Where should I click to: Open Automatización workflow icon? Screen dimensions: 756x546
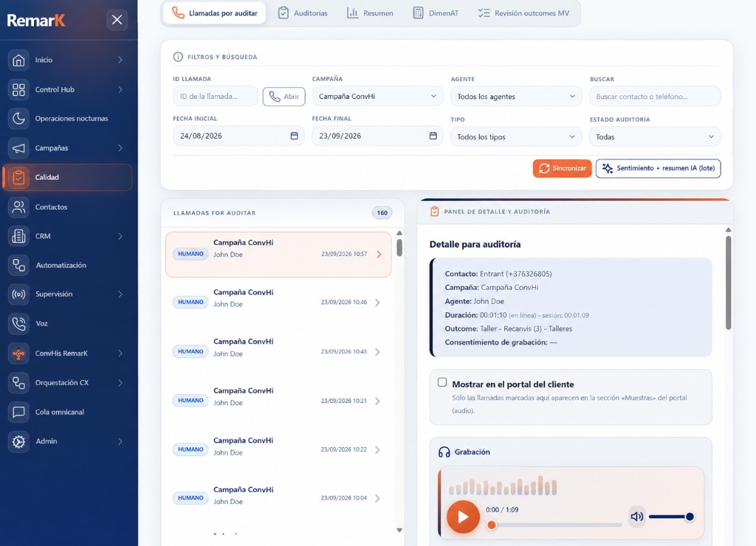pyautogui.click(x=18, y=265)
